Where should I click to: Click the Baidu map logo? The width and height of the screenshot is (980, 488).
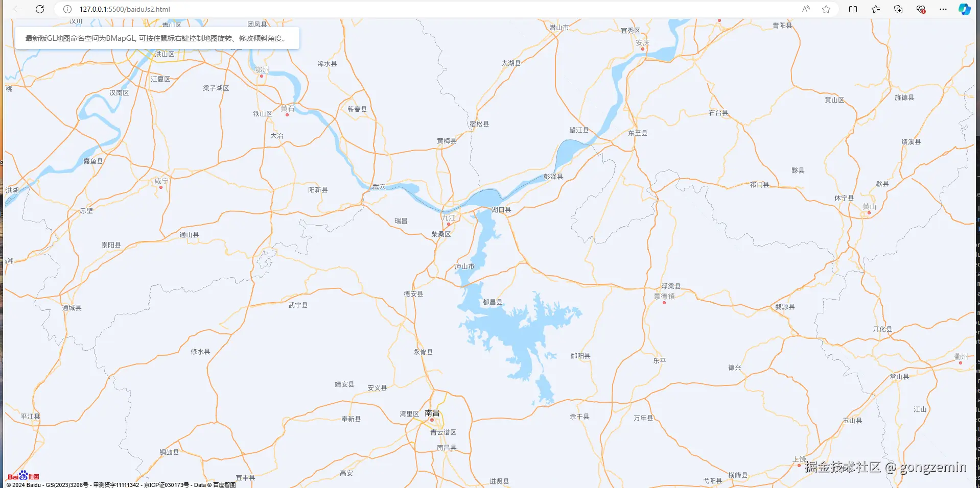click(x=23, y=476)
